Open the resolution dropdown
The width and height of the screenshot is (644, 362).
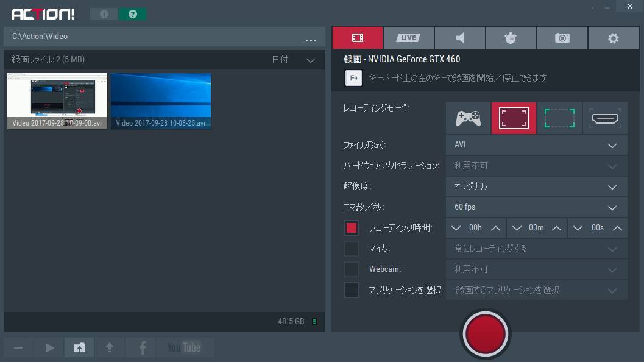tap(536, 186)
